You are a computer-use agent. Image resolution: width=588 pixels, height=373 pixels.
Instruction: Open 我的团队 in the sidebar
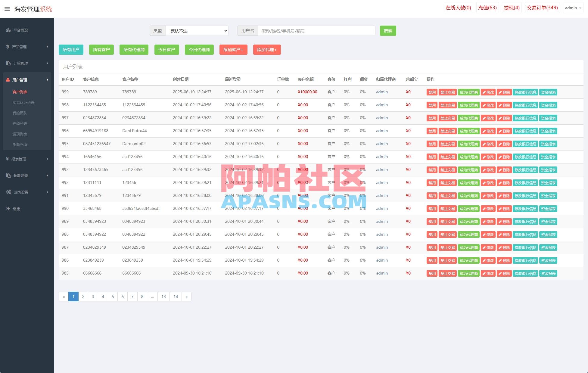pos(20,113)
